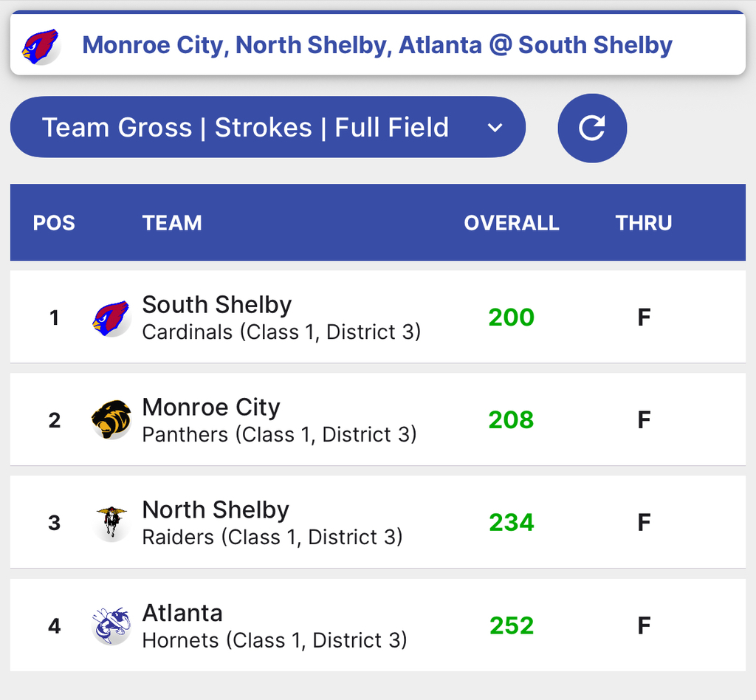The image size is (756, 700).
Task: Click the Atlanta Hornets team logo
Action: 111,625
